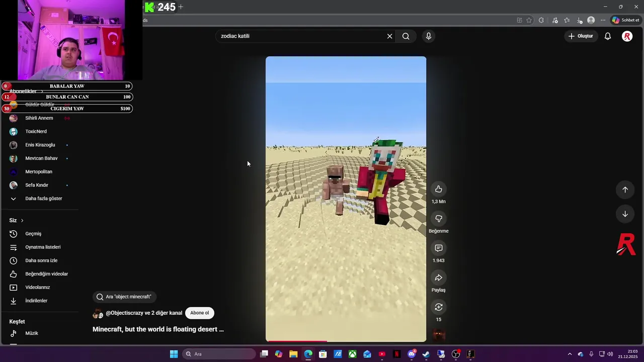
Task: Open File Explorer from the taskbar
Action: tap(293, 354)
